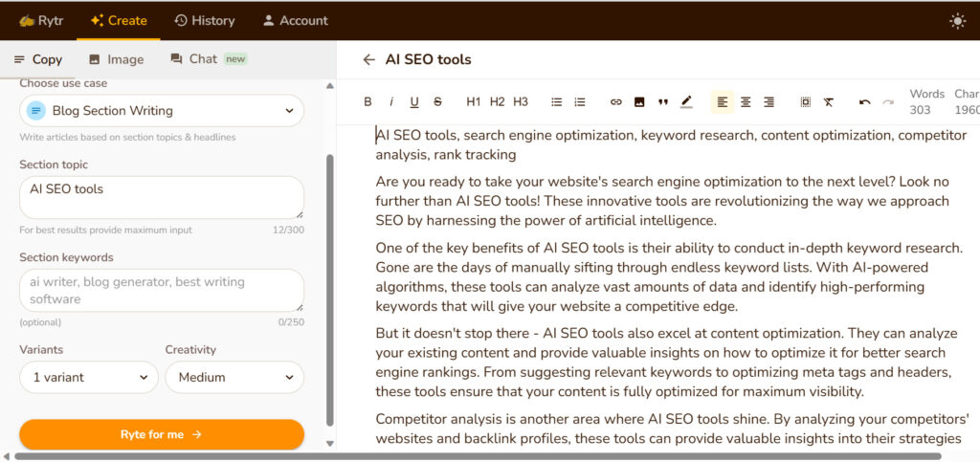This screenshot has height=462, width=980.
Task: Redo the last edit
Action: pyautogui.click(x=888, y=101)
